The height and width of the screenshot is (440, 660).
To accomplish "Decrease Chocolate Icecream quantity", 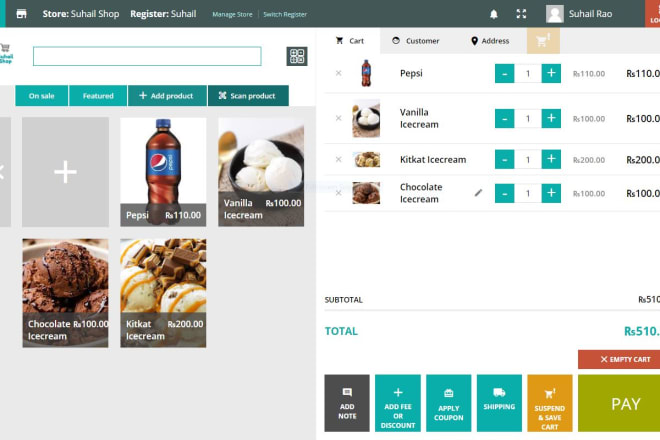I will pos(504,193).
